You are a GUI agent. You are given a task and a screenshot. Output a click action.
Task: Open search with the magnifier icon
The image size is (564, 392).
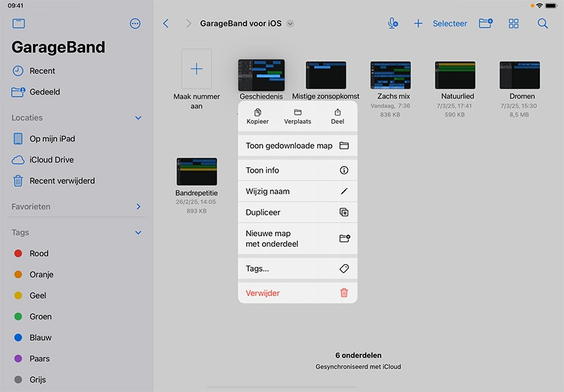[x=543, y=24]
